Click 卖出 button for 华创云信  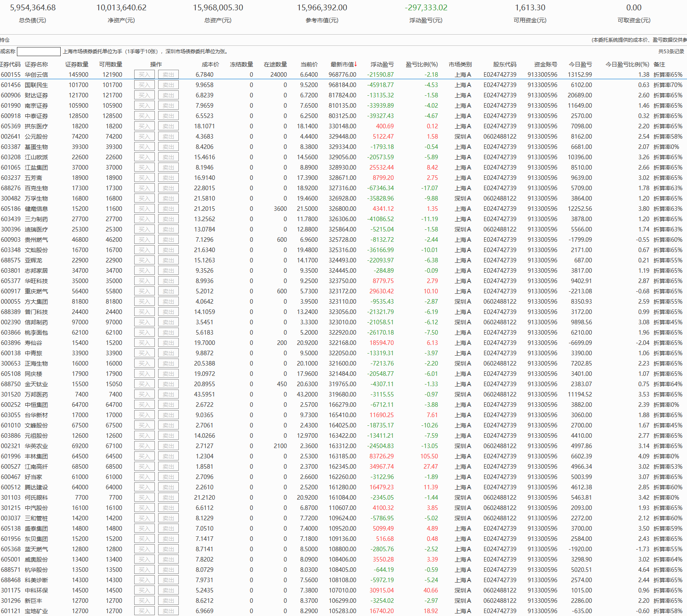click(168, 75)
